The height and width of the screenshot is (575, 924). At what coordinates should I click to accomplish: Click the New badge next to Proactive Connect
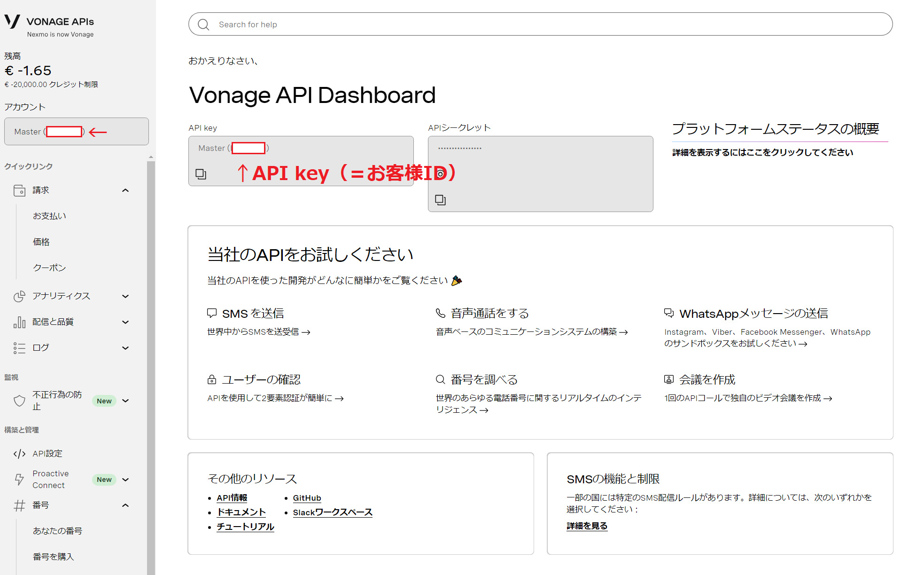(104, 480)
